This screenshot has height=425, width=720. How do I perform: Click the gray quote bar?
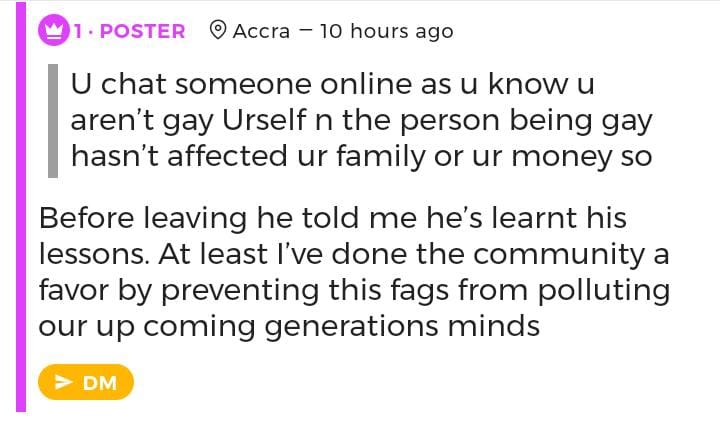[x=53, y=120]
